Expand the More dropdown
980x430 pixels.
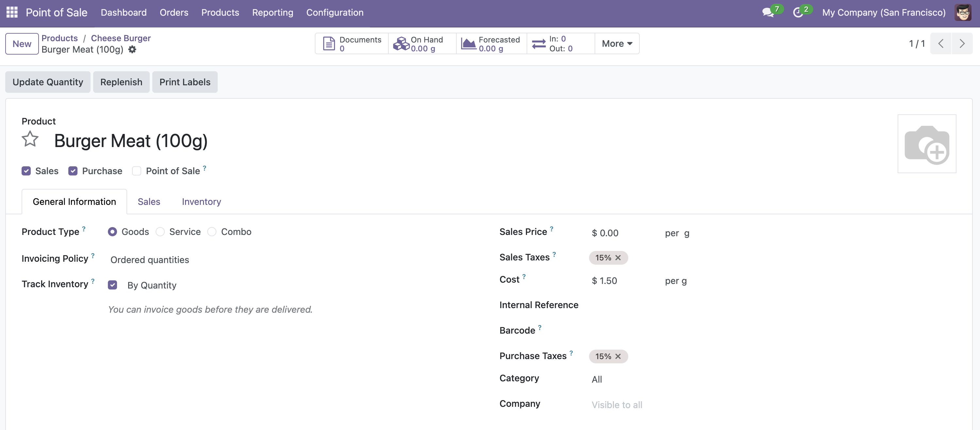[617, 44]
